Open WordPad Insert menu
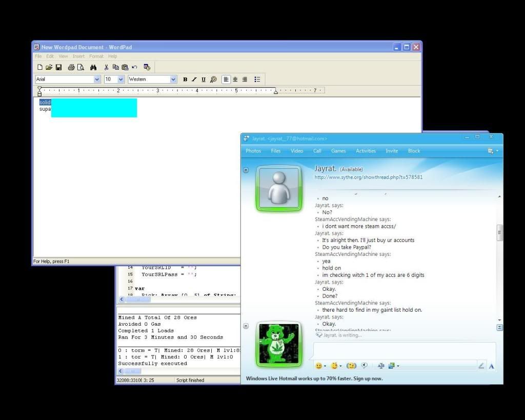Viewport: 525px width, 420px height. pos(78,56)
